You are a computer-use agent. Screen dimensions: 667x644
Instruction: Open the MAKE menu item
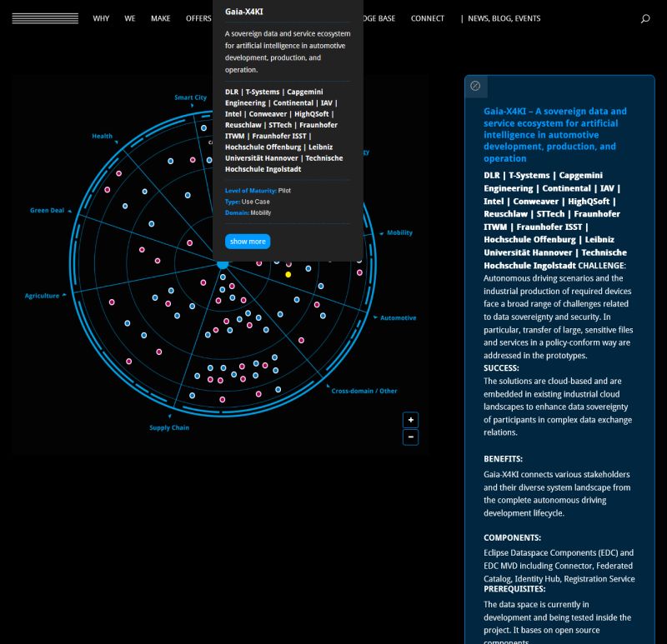point(160,18)
